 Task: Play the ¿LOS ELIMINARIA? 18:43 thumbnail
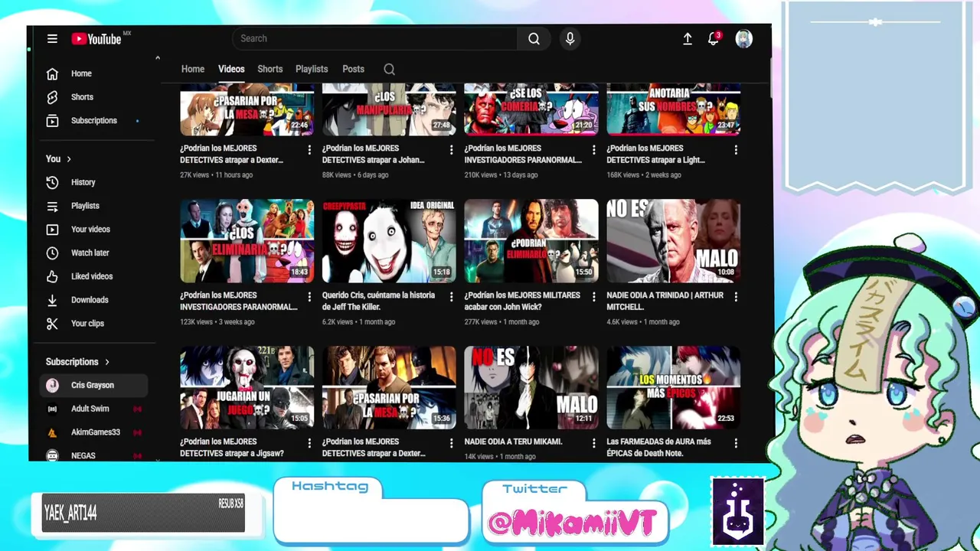pyautogui.click(x=247, y=241)
